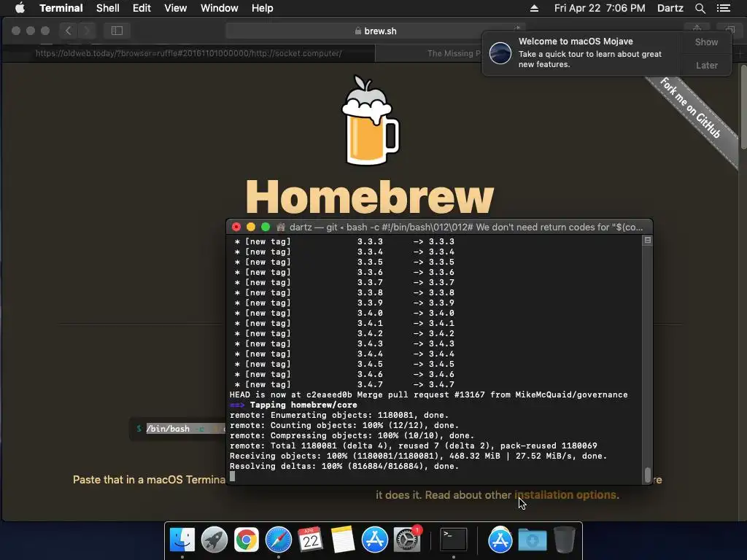Open the Shell menu
Image resolution: width=747 pixels, height=560 pixels.
pos(108,8)
